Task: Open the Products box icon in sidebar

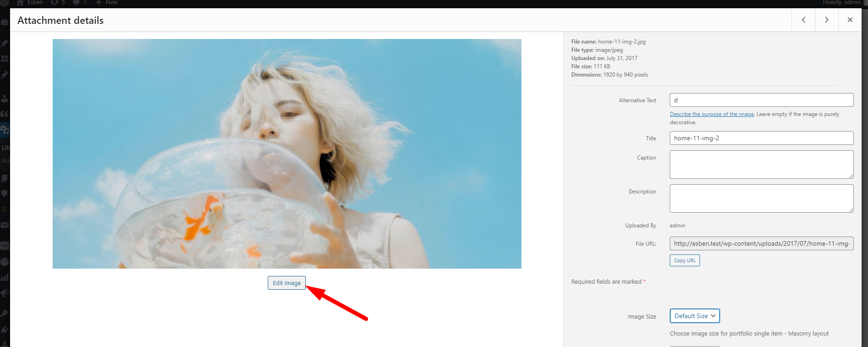Action: (x=5, y=262)
